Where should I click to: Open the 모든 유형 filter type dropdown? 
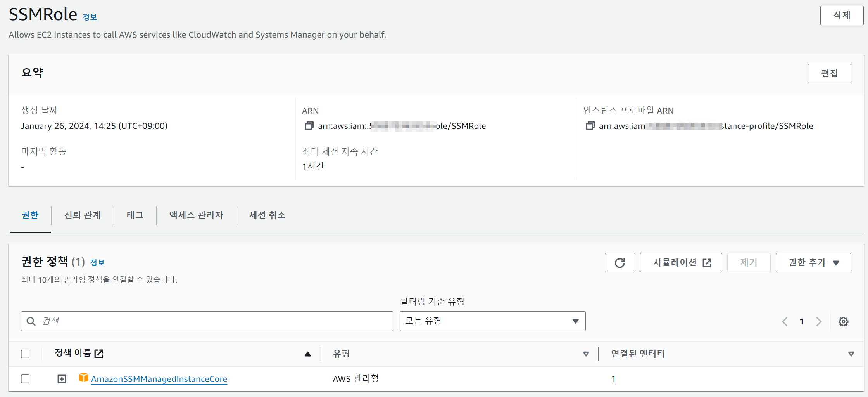pyautogui.click(x=492, y=321)
